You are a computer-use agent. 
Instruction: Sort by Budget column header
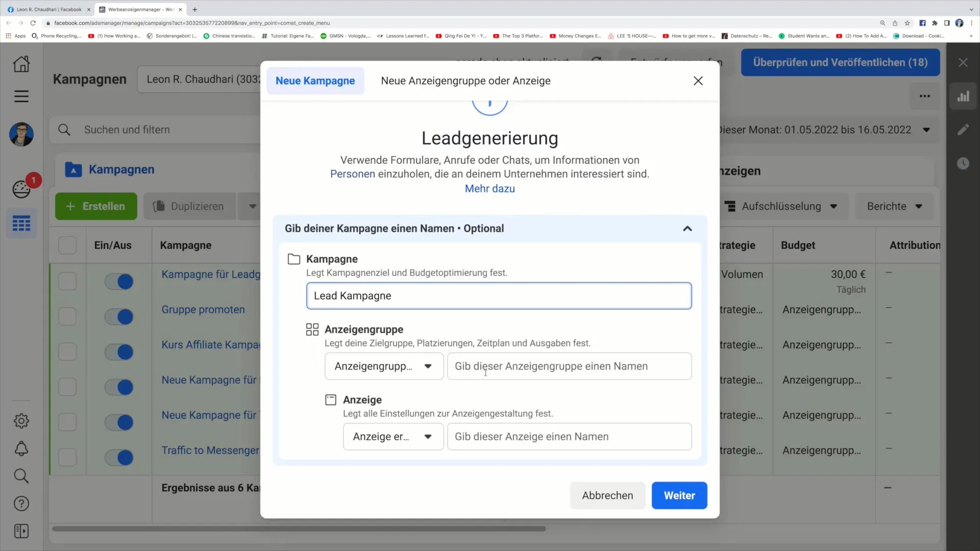point(798,245)
